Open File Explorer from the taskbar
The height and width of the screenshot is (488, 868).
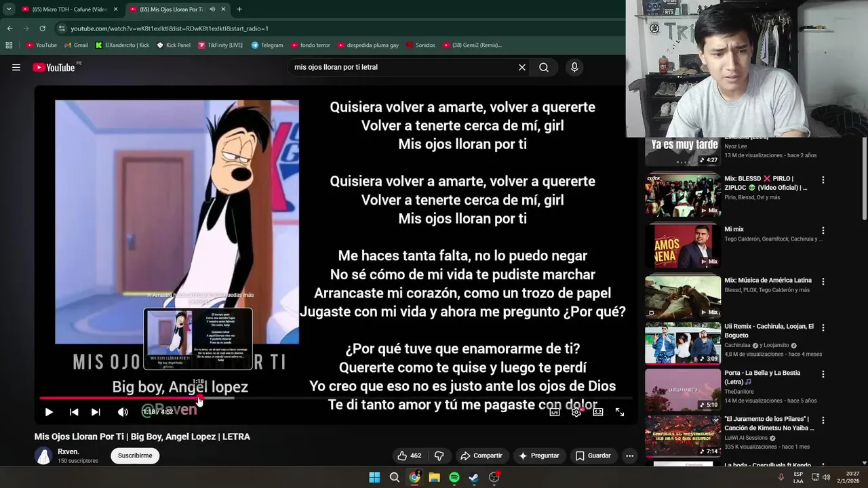(x=434, y=477)
